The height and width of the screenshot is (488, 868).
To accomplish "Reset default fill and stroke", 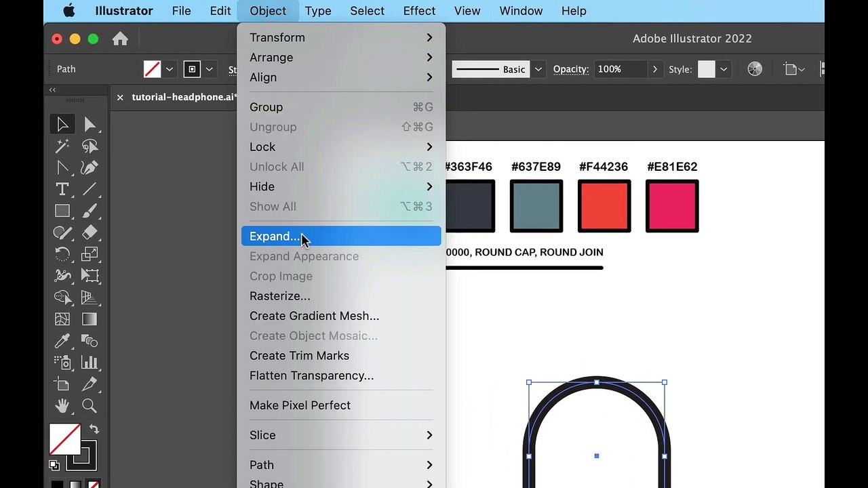I will [x=54, y=466].
